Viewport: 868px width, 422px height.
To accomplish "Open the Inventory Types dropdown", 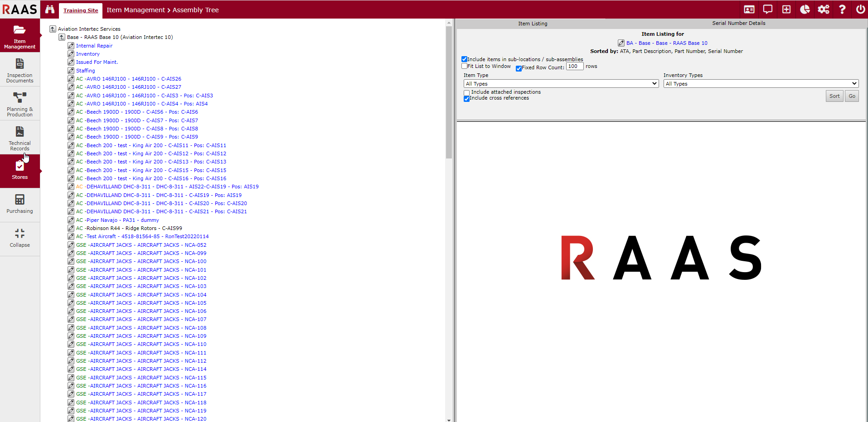I will point(761,84).
